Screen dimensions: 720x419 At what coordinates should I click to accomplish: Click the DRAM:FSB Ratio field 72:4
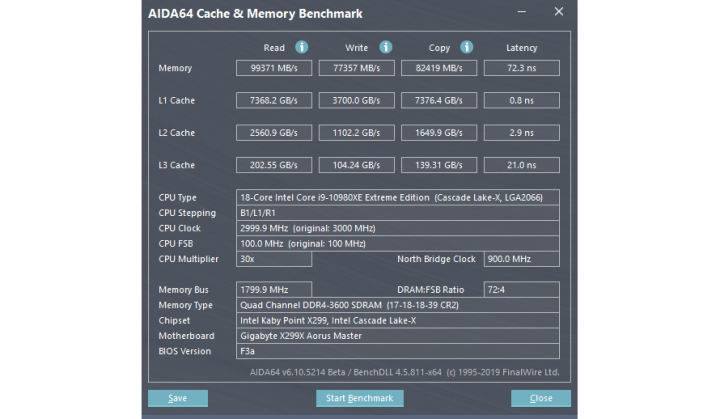point(522,290)
